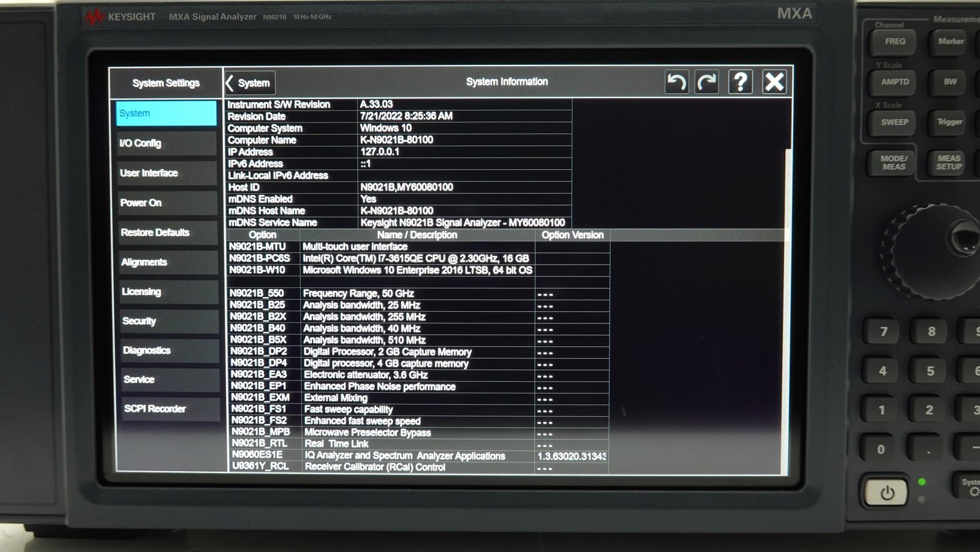980x552 pixels.
Task: Click the Option column header
Action: tap(263, 235)
